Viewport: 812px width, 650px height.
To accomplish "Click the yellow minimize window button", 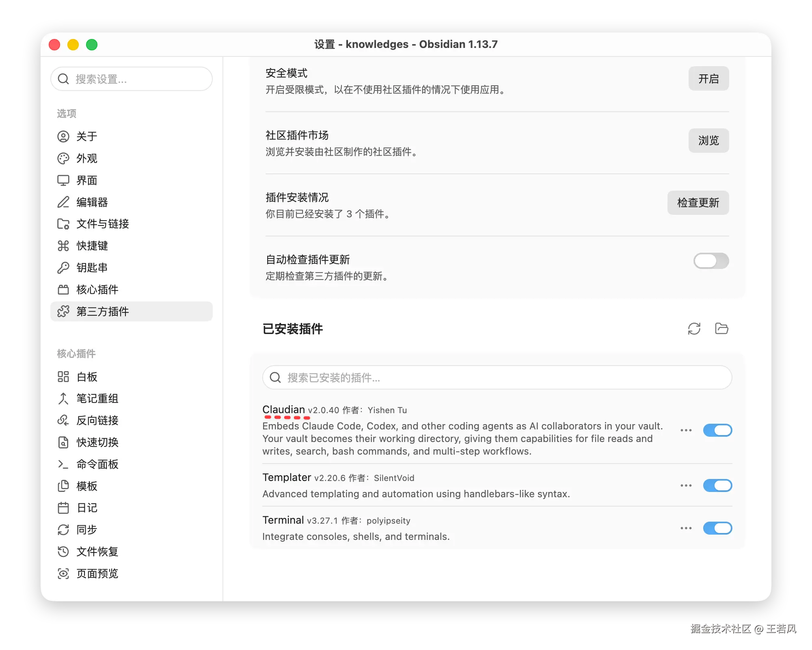I will (73, 45).
